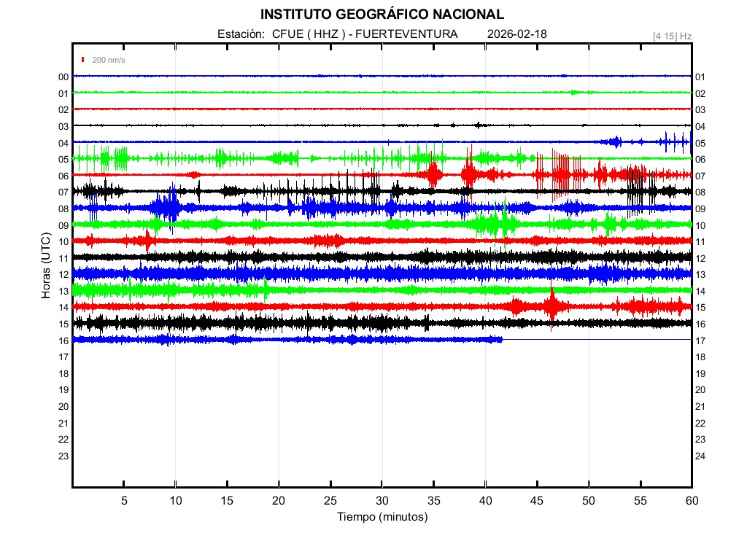Select the CFUE ( HHZ ) - FUERTEVENTURA station label
This screenshot has height=560, width=747.
coord(364,34)
